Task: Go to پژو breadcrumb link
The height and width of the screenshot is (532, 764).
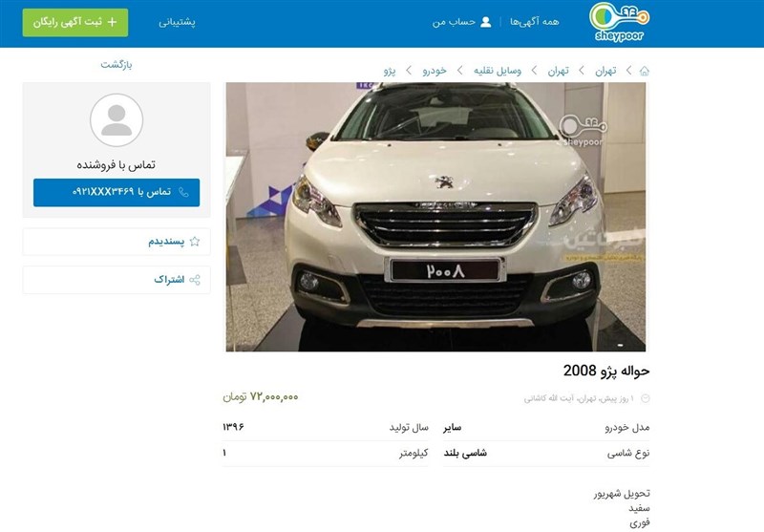Action: point(390,71)
